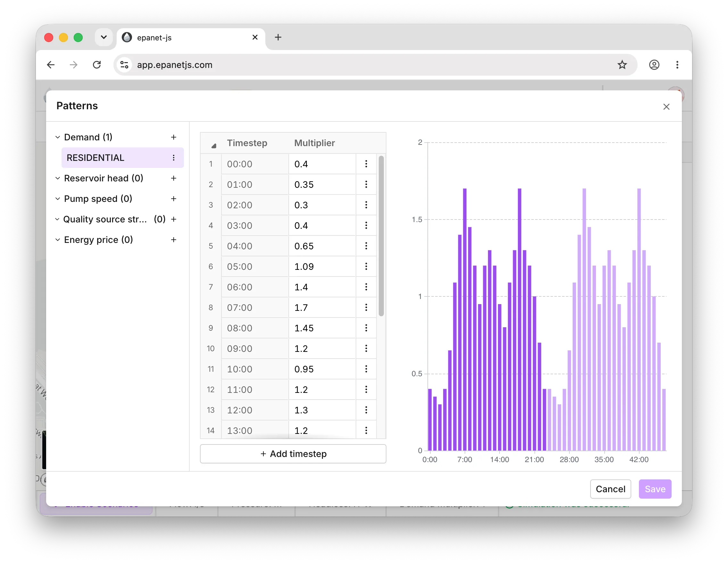Add a new Energy price pattern

click(174, 240)
